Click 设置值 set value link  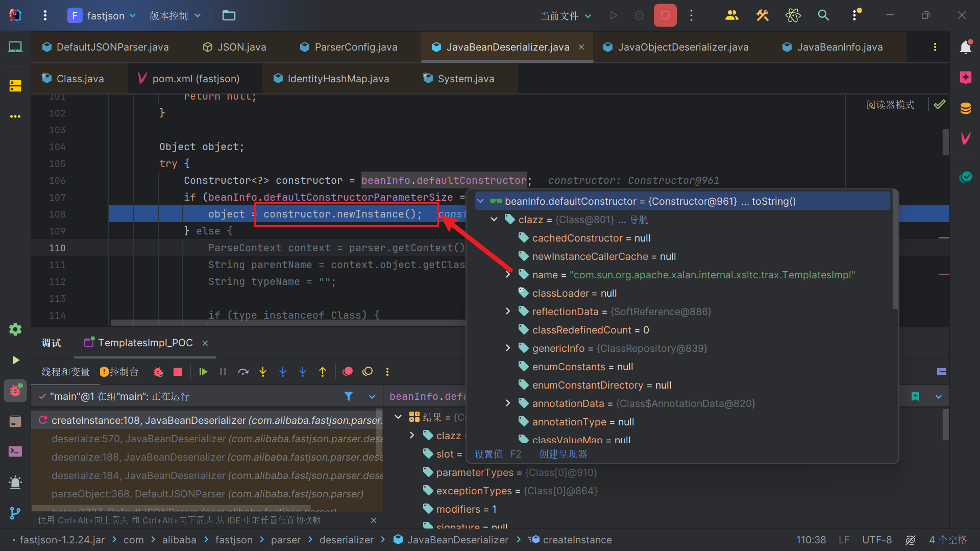(x=488, y=454)
